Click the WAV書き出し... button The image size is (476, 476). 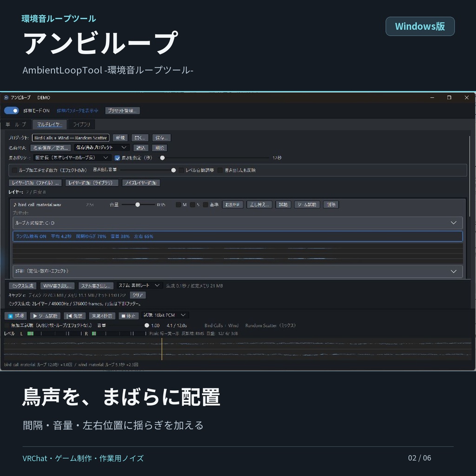pyautogui.click(x=57, y=286)
